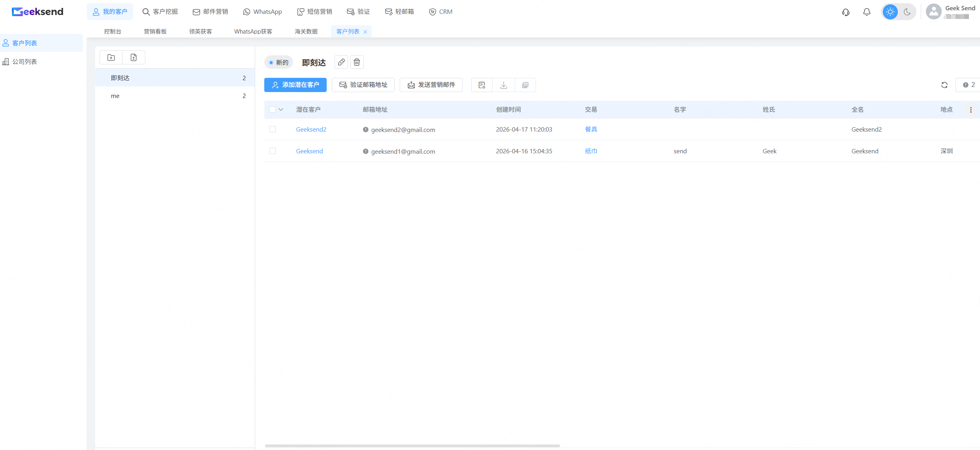Switch to light theme sun icon
980x450 pixels.
890,12
